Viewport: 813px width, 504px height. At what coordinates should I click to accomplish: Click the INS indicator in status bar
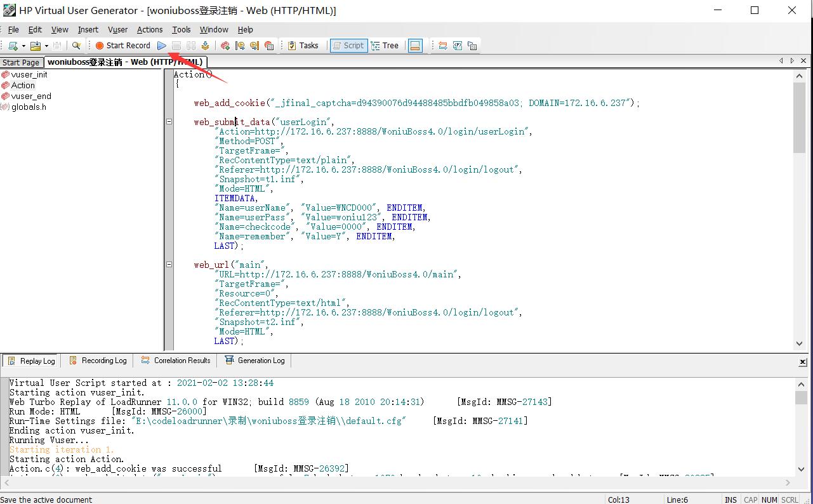pos(731,500)
